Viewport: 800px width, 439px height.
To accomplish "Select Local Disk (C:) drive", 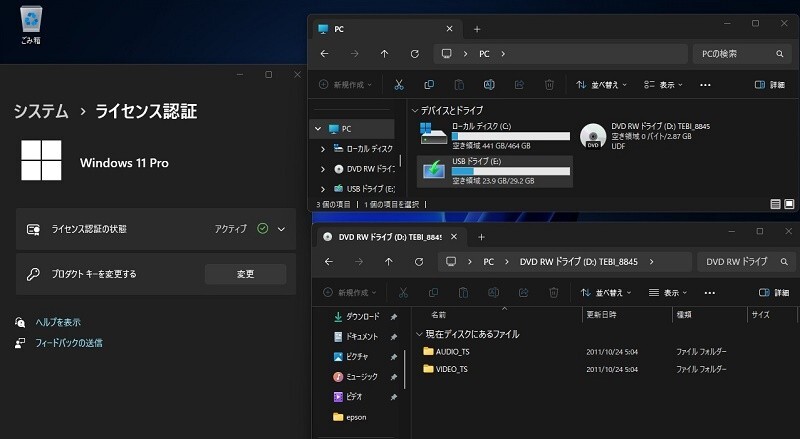I will (494, 136).
